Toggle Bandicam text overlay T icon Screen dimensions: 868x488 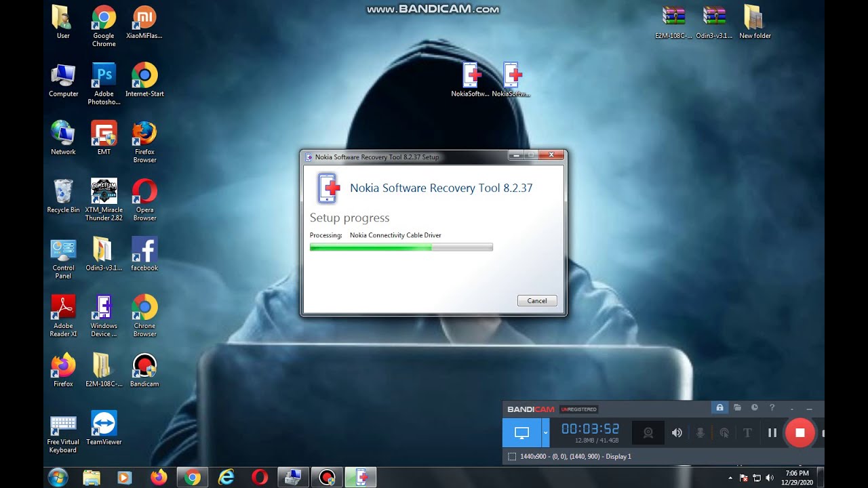point(747,432)
